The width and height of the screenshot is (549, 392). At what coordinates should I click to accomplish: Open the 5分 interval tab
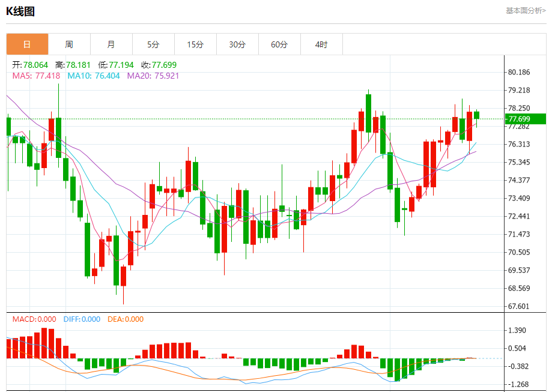pos(153,44)
